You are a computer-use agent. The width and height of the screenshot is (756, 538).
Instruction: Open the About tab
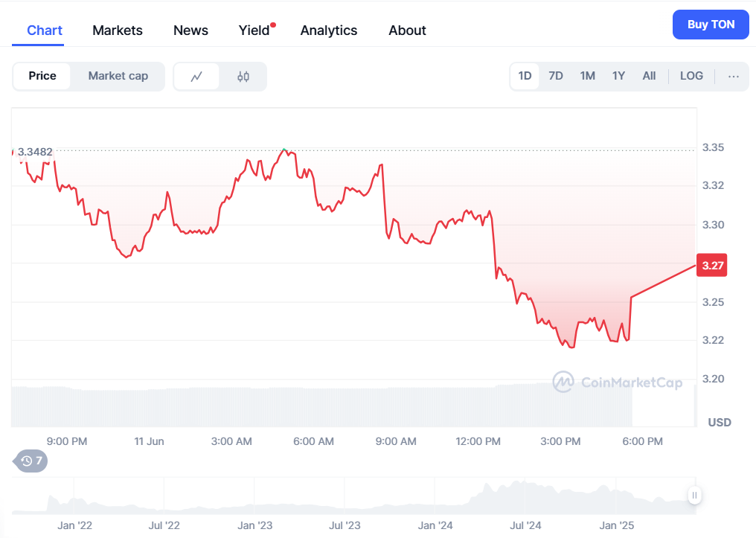[x=408, y=31]
